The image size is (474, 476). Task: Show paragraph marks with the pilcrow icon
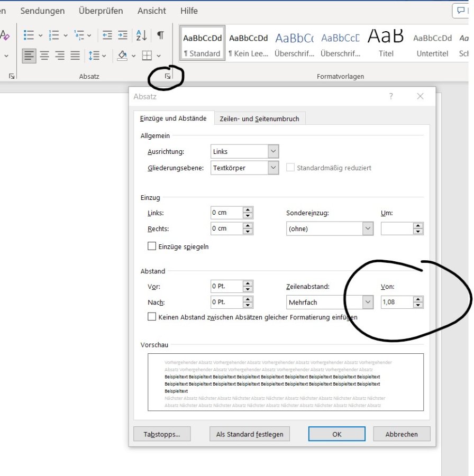pos(160,35)
